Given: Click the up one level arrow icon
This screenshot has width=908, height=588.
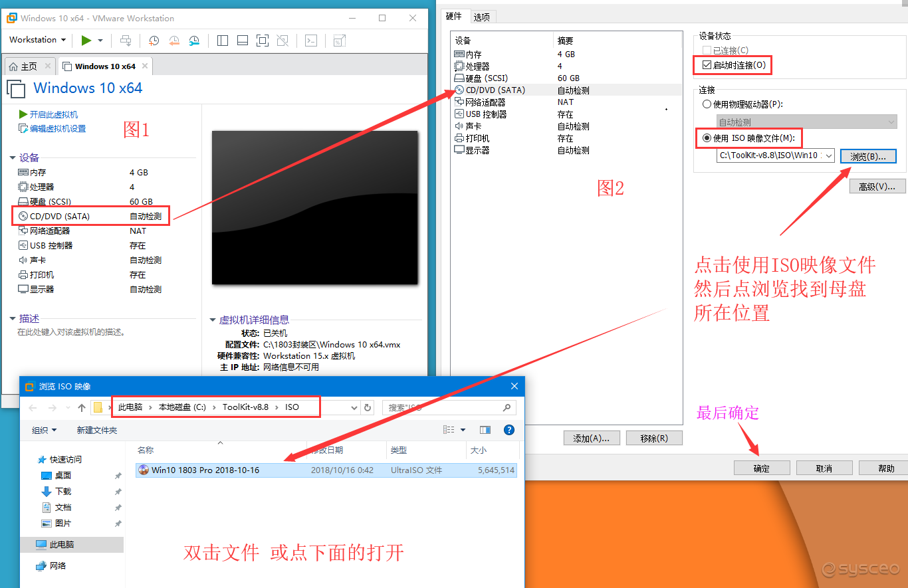Looking at the screenshot, I should [x=82, y=407].
